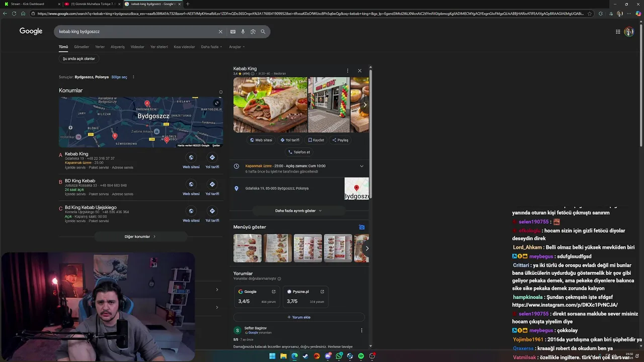Click the magnifier search icon
644x362 pixels.
[x=263, y=32]
